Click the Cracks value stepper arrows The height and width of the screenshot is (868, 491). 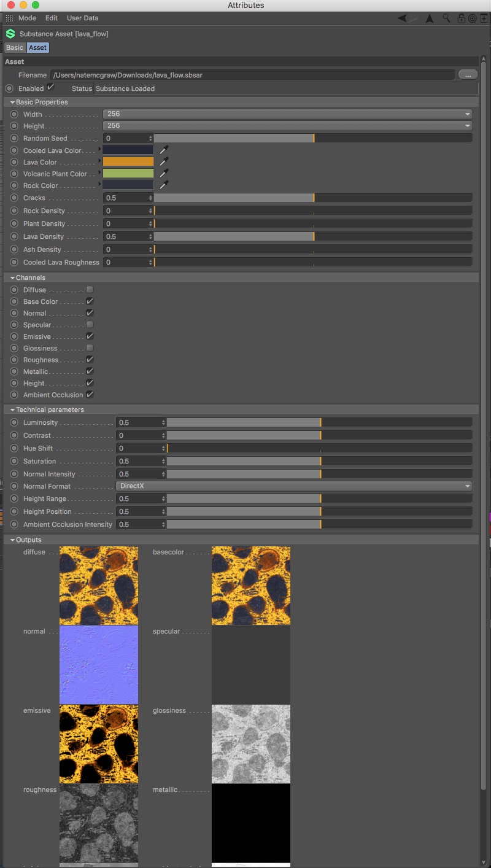coord(150,198)
